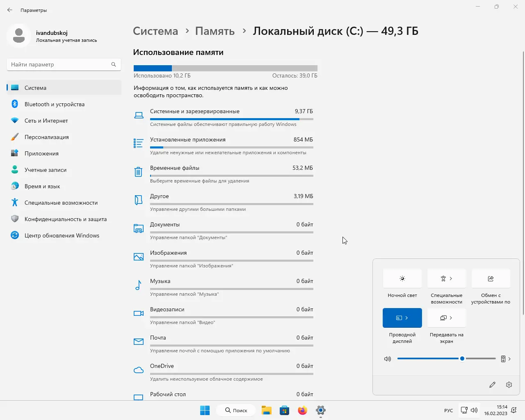Viewport: 525px width, 420px height.
Task: Open the ivandubskoj account profile
Action: click(x=52, y=36)
